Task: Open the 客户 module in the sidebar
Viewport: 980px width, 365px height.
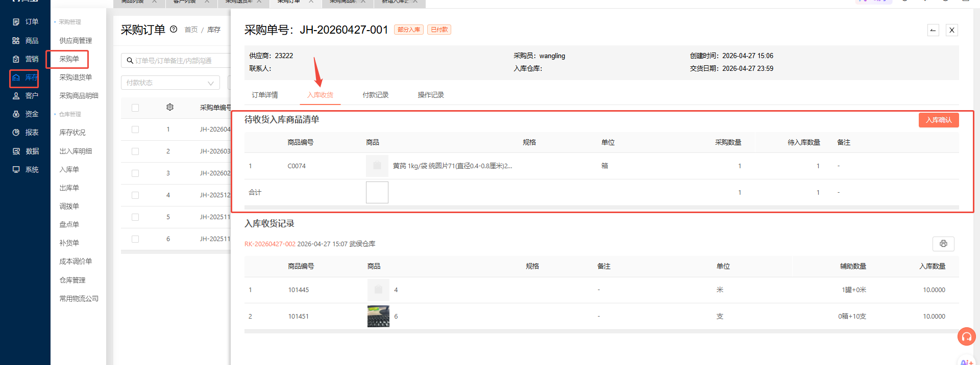Action: 25,96
